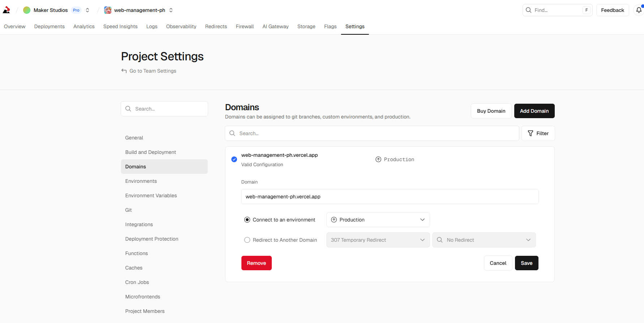
Task: Click the Add Domain button
Action: pos(534,111)
